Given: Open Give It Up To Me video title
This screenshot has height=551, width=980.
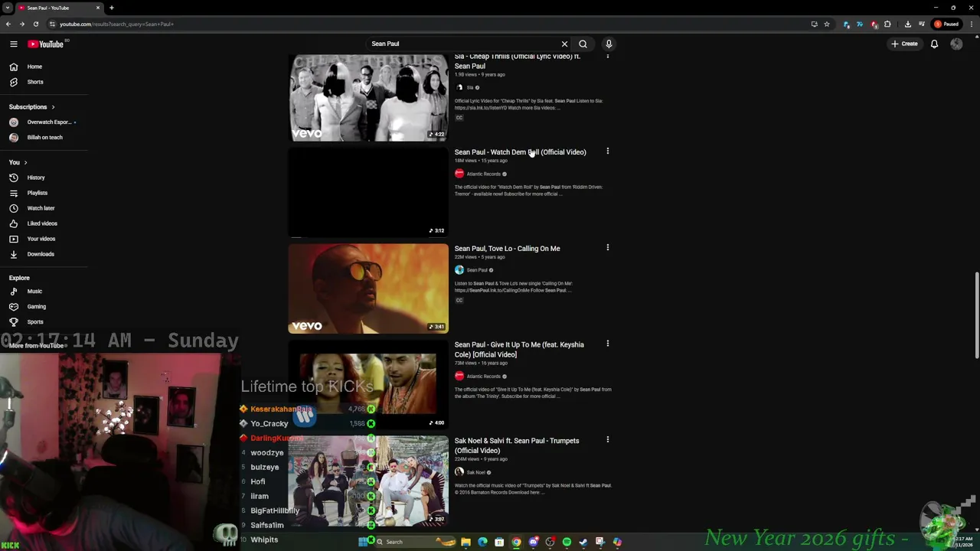Looking at the screenshot, I should tap(519, 350).
